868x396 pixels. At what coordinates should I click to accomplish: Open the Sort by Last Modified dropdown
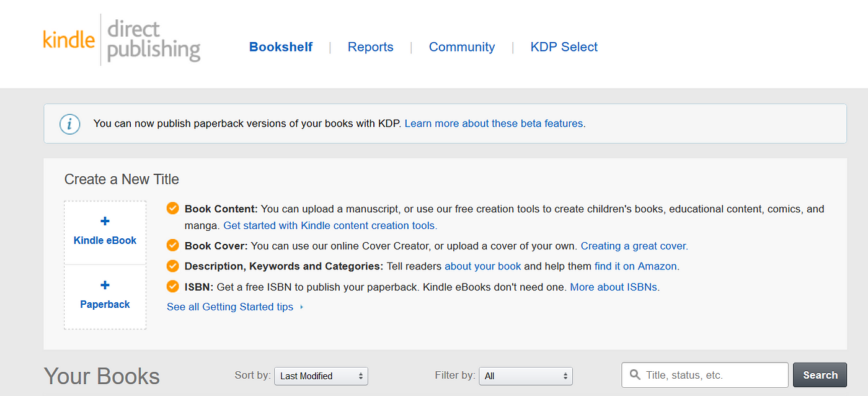click(321, 376)
